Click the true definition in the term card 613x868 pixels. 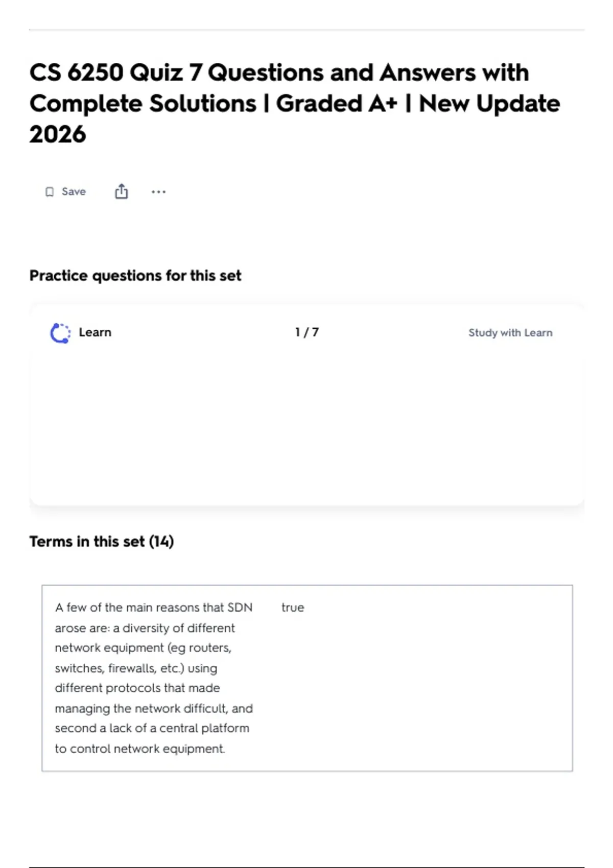point(293,608)
